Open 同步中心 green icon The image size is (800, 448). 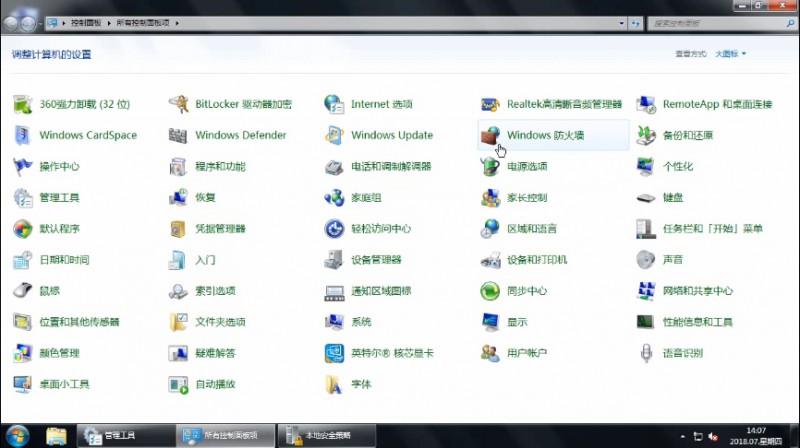(x=490, y=291)
